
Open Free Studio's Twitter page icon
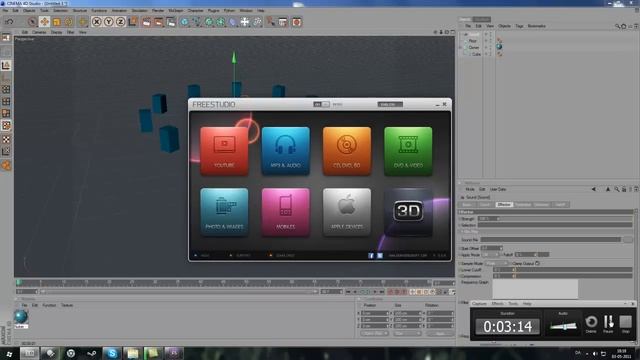(x=380, y=256)
